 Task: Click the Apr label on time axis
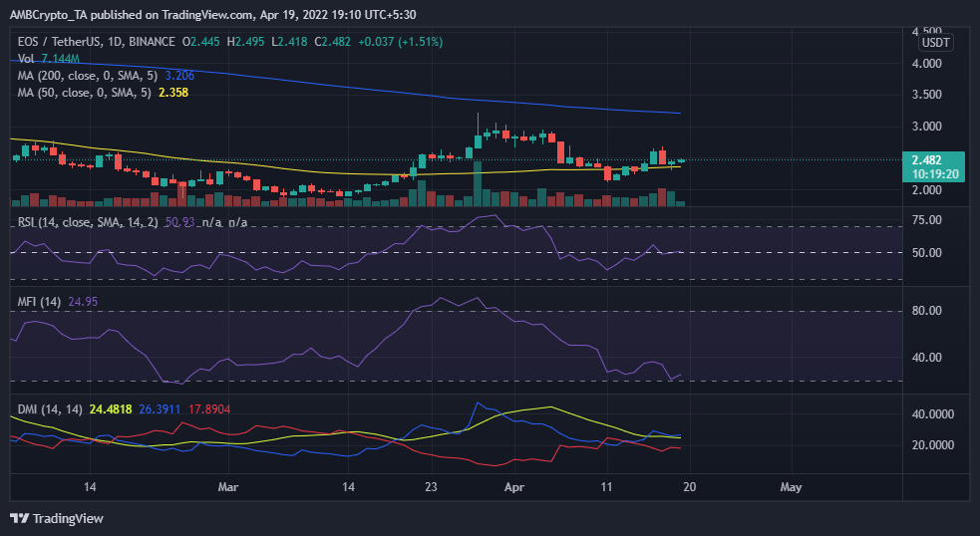coord(513,487)
